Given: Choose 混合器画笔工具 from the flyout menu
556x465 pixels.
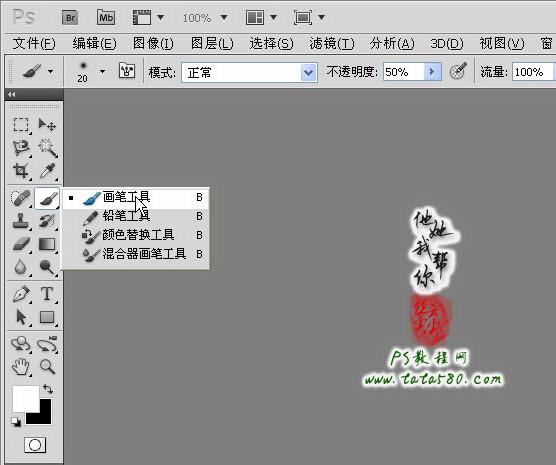Looking at the screenshot, I should [135, 254].
